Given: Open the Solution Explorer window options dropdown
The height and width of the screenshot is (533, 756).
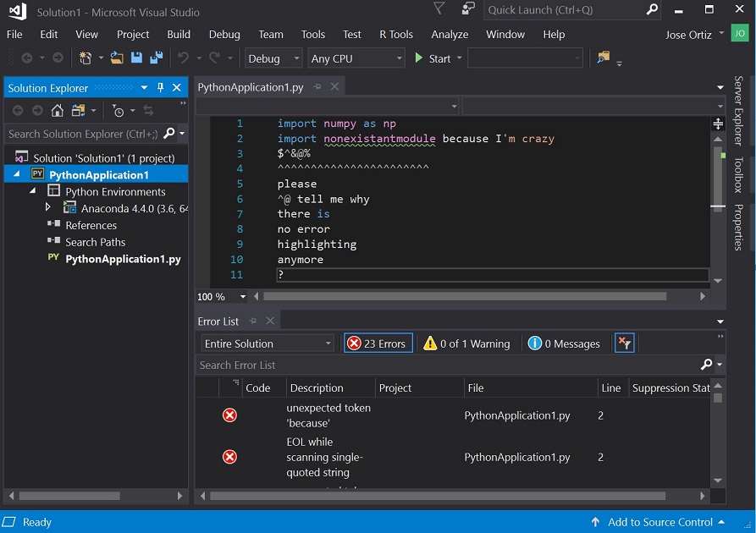Looking at the screenshot, I should 144,88.
